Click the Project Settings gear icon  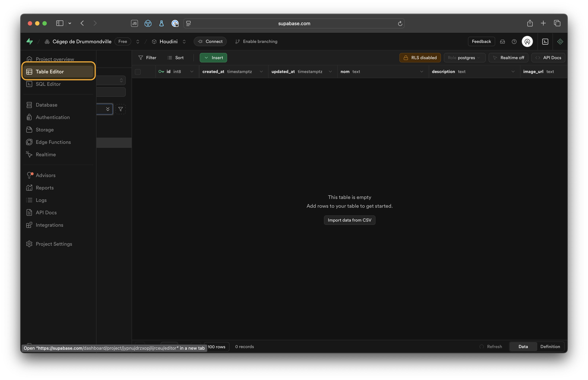[29, 244]
